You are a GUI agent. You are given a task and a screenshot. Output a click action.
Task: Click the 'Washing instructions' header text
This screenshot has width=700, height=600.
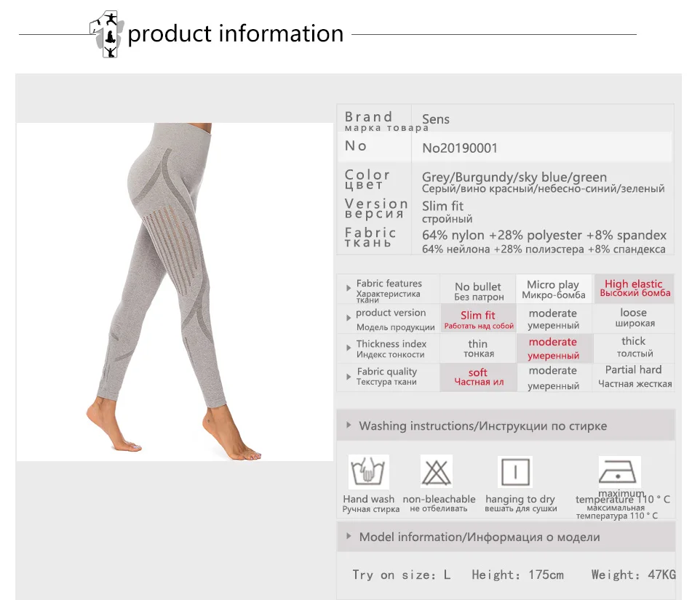tap(418, 425)
